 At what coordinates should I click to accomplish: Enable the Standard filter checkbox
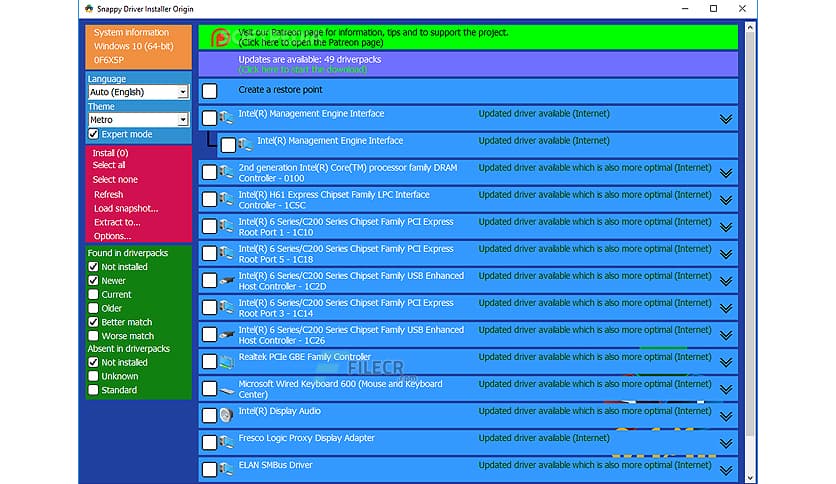pos(93,390)
